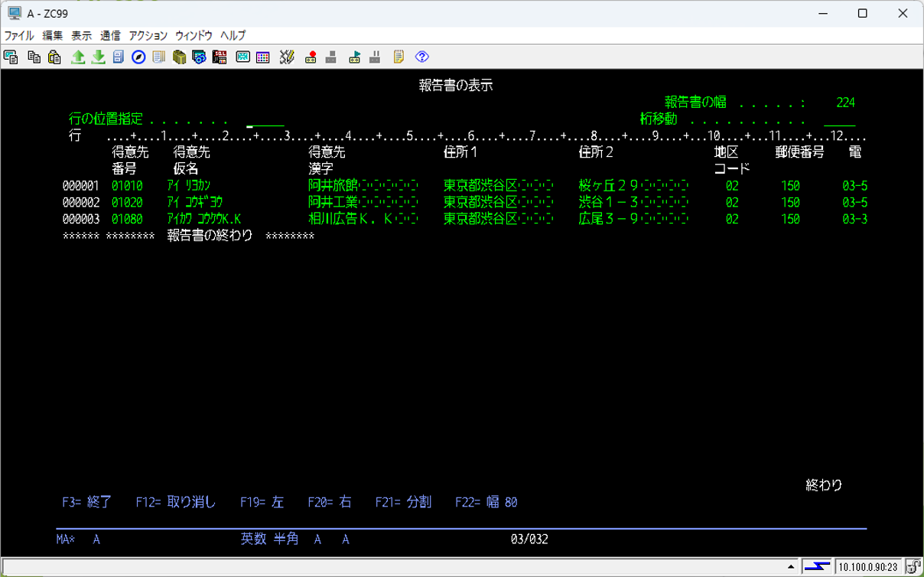
Task: Click the 10.100.0.90:23 address in status bar
Action: click(868, 567)
